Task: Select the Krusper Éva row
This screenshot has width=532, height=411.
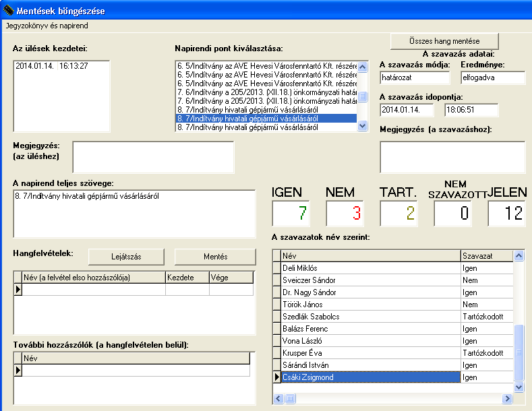Action: pyautogui.click(x=393, y=353)
